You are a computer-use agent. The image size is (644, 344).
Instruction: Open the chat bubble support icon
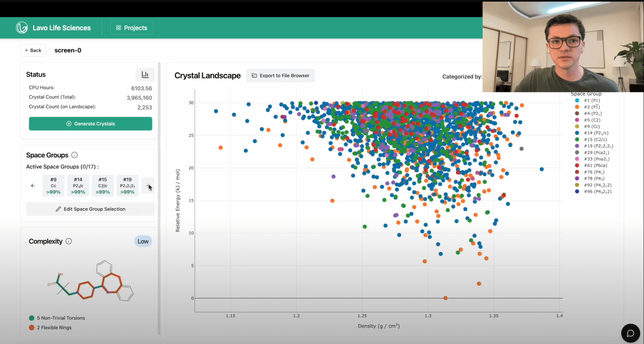(630, 333)
